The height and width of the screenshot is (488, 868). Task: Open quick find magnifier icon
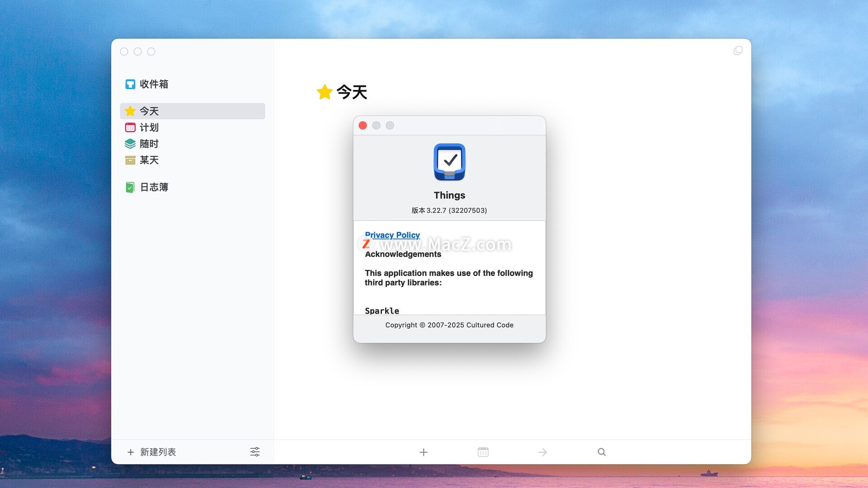click(x=602, y=452)
